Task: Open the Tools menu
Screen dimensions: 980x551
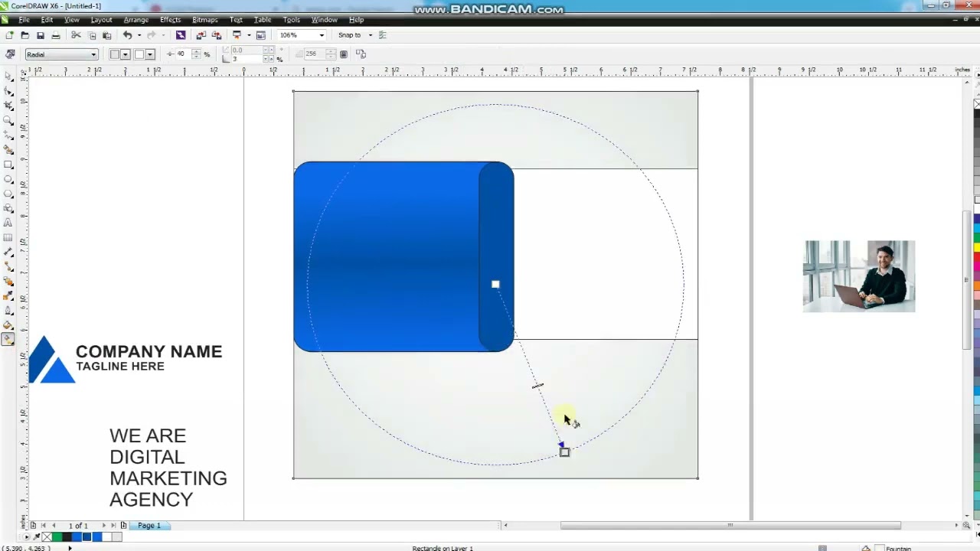Action: point(291,19)
